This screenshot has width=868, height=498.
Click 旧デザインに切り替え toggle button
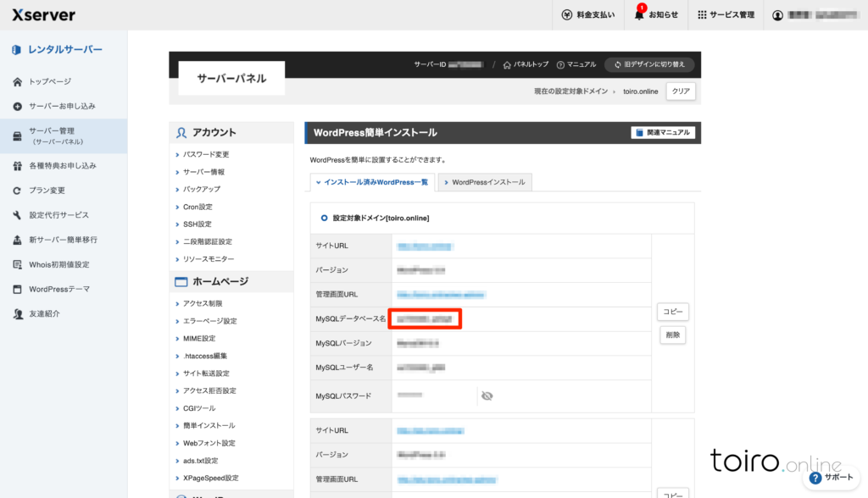tap(649, 64)
